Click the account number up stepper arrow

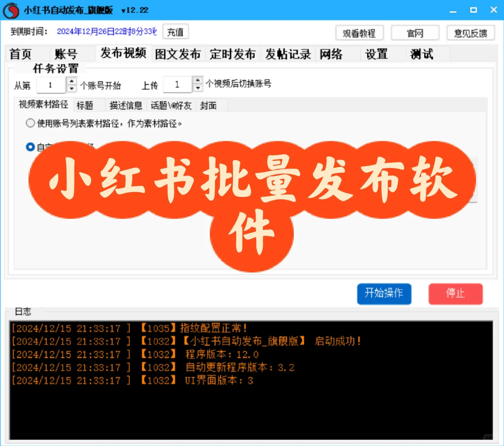point(71,81)
